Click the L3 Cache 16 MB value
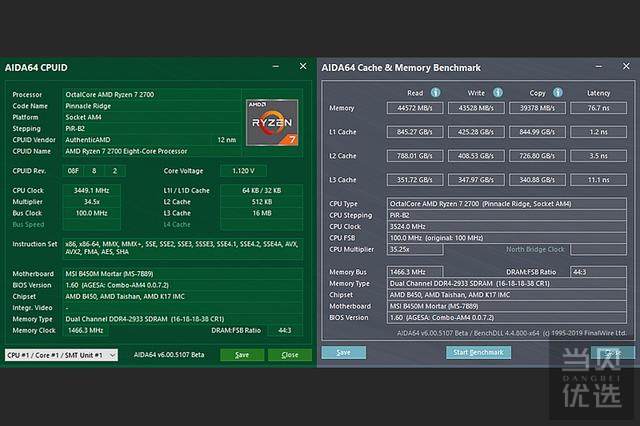The image size is (640, 426). click(262, 213)
